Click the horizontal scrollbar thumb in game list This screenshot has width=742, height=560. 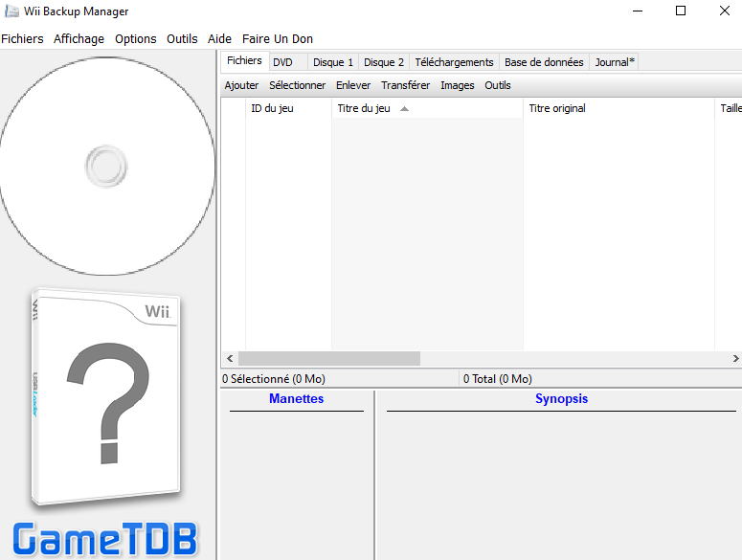pos(327,358)
